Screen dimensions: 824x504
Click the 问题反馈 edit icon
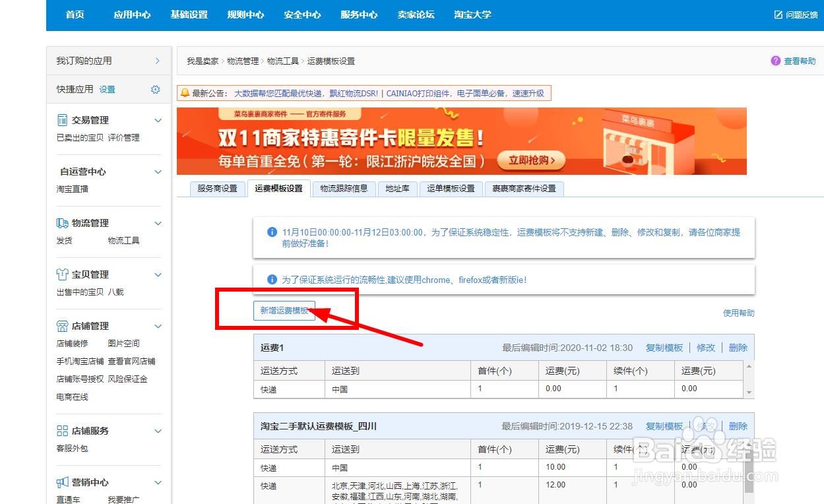click(x=778, y=15)
